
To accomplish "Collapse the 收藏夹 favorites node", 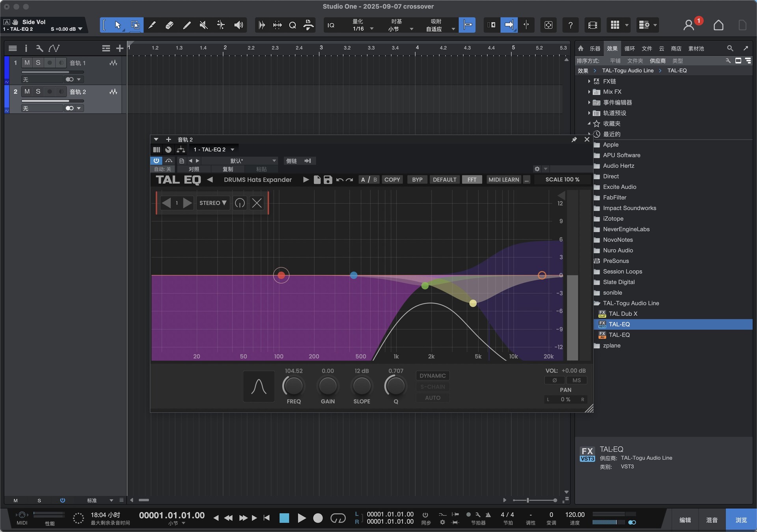I will coord(589,123).
